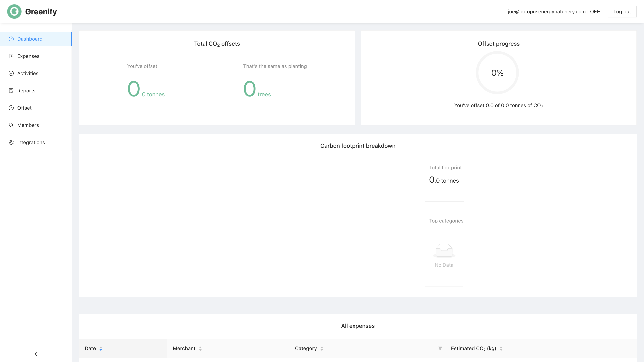The image size is (644, 362).
Task: Click the black '0.0 tonnes' total footprint value
Action: pyautogui.click(x=444, y=180)
